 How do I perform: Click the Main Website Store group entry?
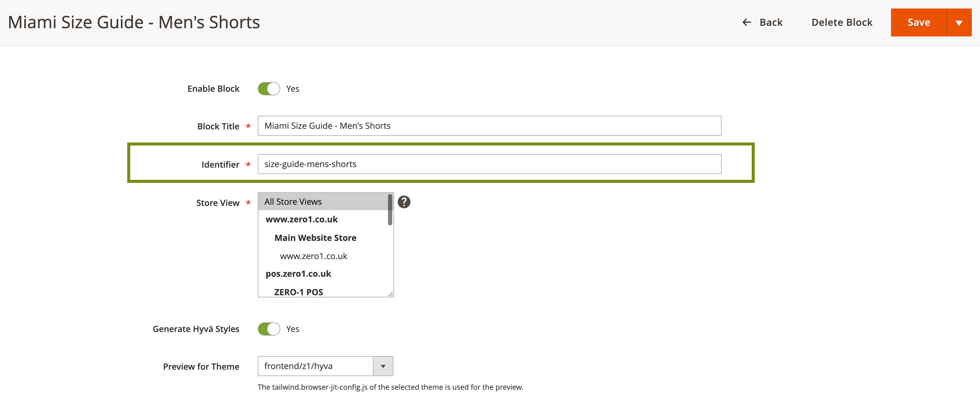click(315, 238)
